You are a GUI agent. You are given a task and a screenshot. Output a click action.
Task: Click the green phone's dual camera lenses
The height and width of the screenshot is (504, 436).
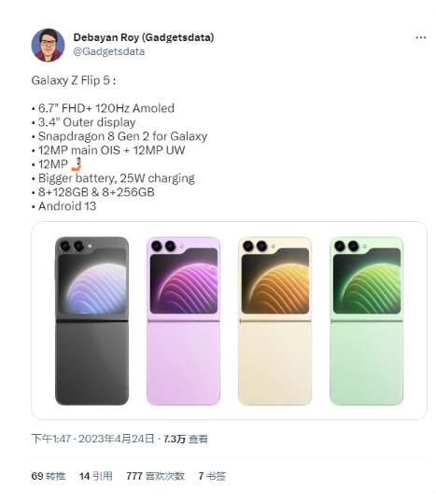pos(346,245)
